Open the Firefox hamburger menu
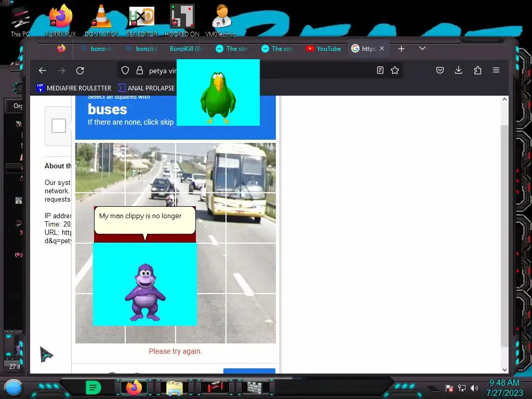 [496, 70]
